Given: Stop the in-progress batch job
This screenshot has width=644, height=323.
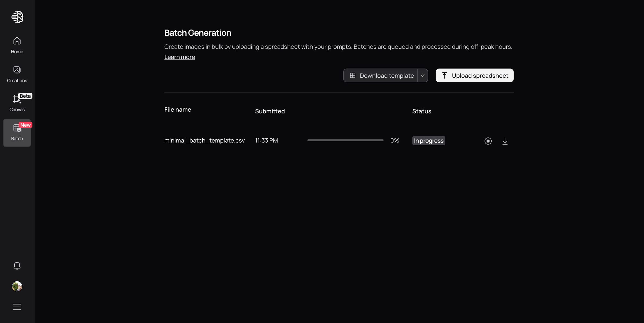Looking at the screenshot, I should [x=488, y=141].
